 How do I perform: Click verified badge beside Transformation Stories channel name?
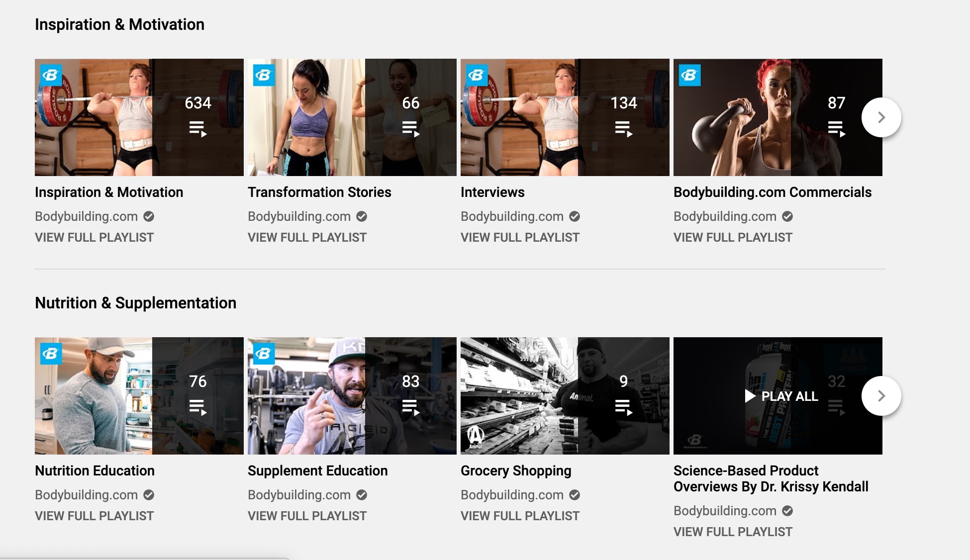tap(362, 216)
